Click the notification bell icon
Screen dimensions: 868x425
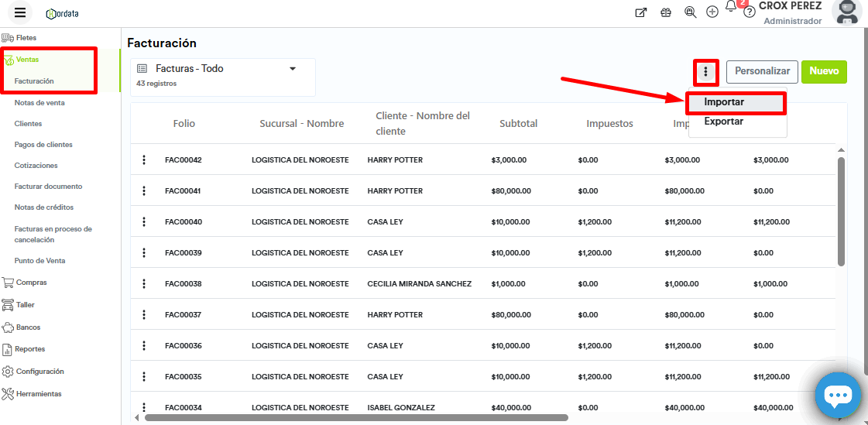(x=730, y=8)
